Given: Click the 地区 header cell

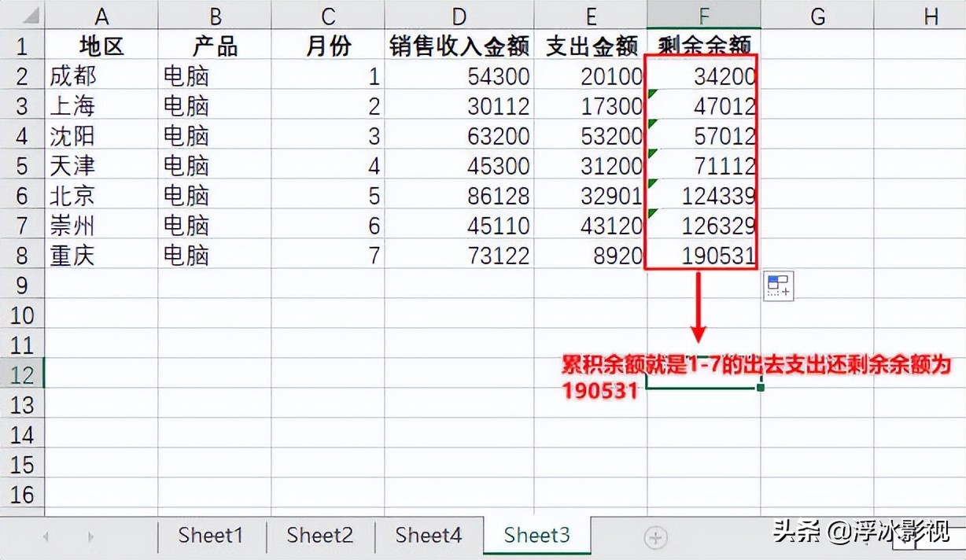Looking at the screenshot, I should [101, 46].
